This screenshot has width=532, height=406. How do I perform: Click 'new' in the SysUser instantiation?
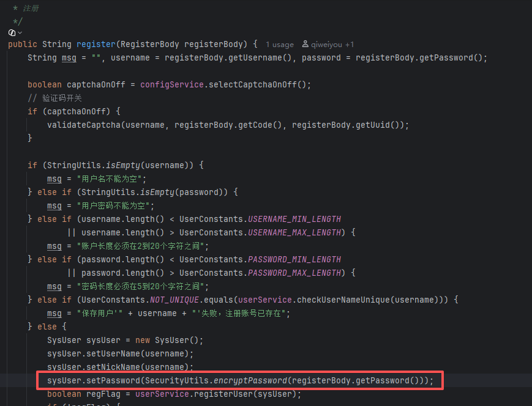pos(143,340)
